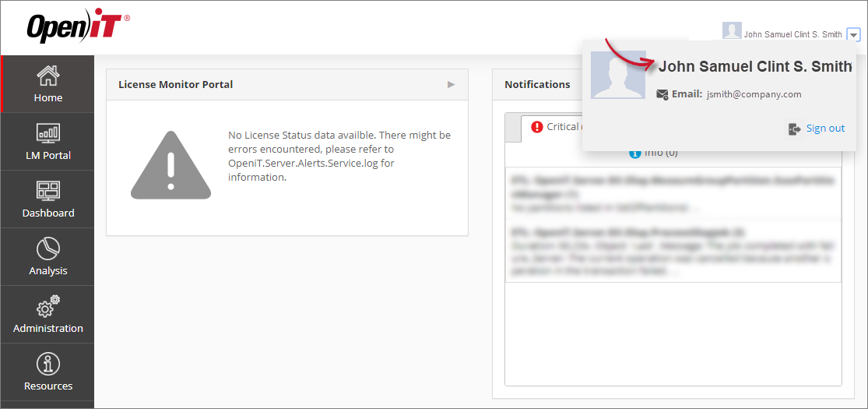Click the gray warning triangle graphic
This screenshot has height=409, width=868.
click(170, 165)
